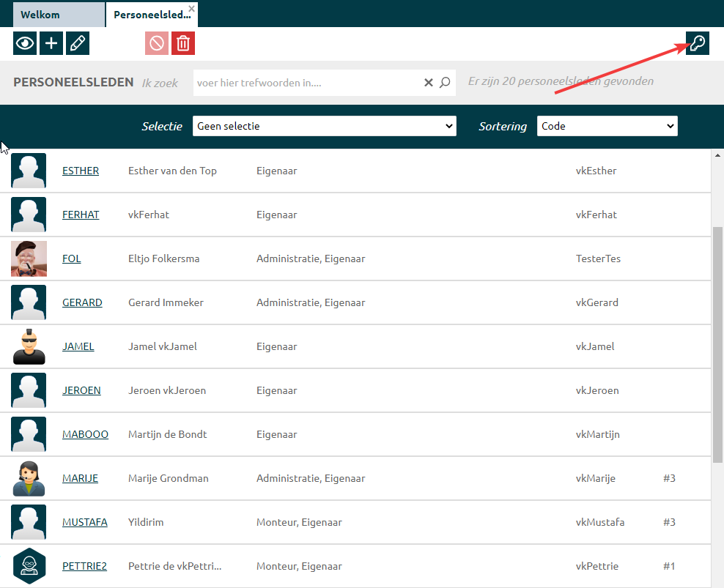Open the Selectie dropdown

(x=324, y=126)
